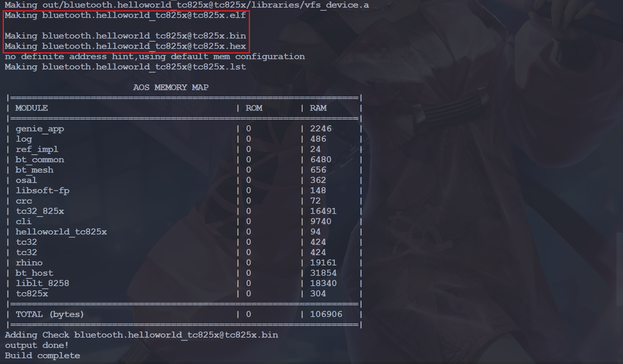This screenshot has width=623, height=364.
Task: Click the 'Adding Check' bin output line
Action: click(x=141, y=335)
